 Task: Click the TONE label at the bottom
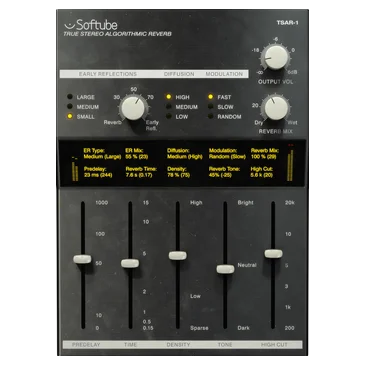(225, 345)
